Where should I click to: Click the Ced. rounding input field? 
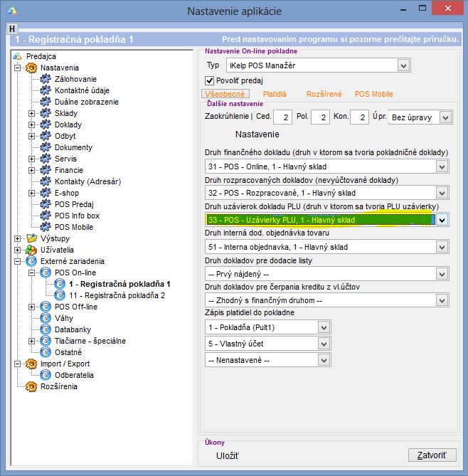(282, 117)
